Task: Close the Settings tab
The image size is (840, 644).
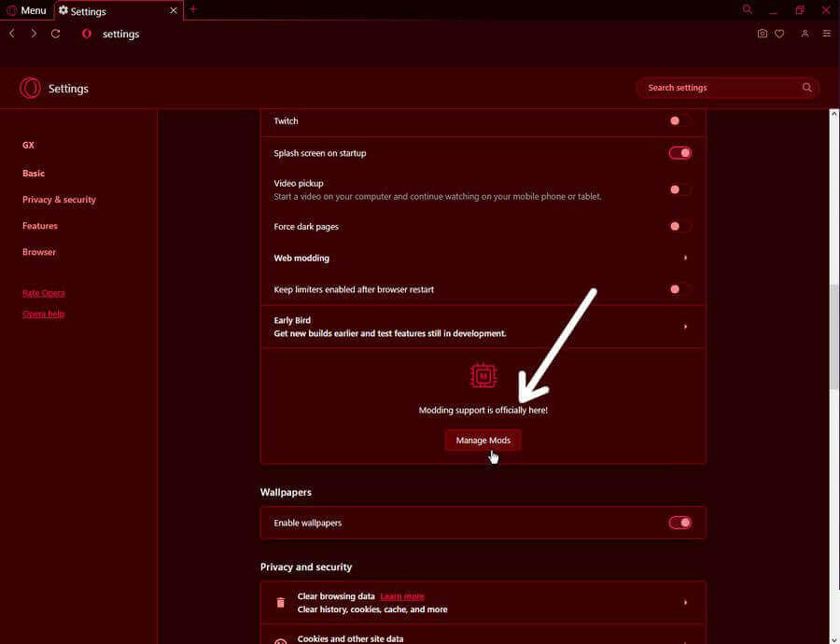Action: tap(173, 10)
